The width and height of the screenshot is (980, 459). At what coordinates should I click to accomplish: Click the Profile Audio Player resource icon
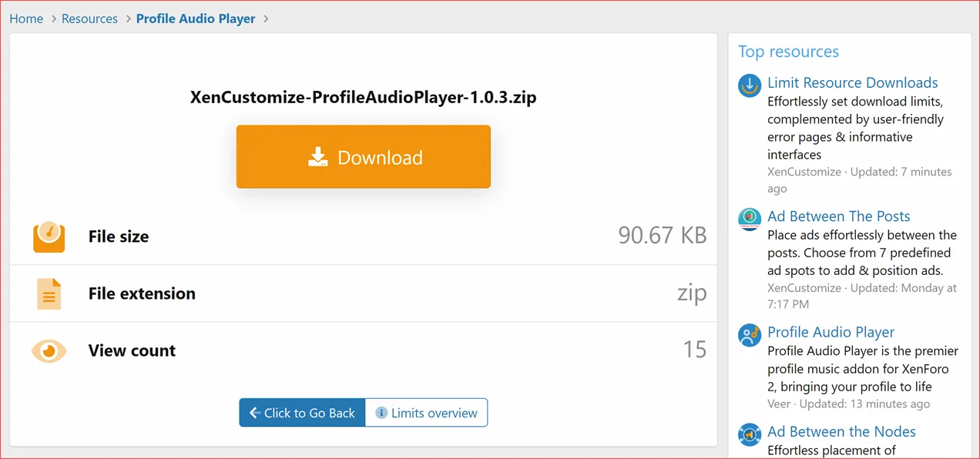pos(749,336)
